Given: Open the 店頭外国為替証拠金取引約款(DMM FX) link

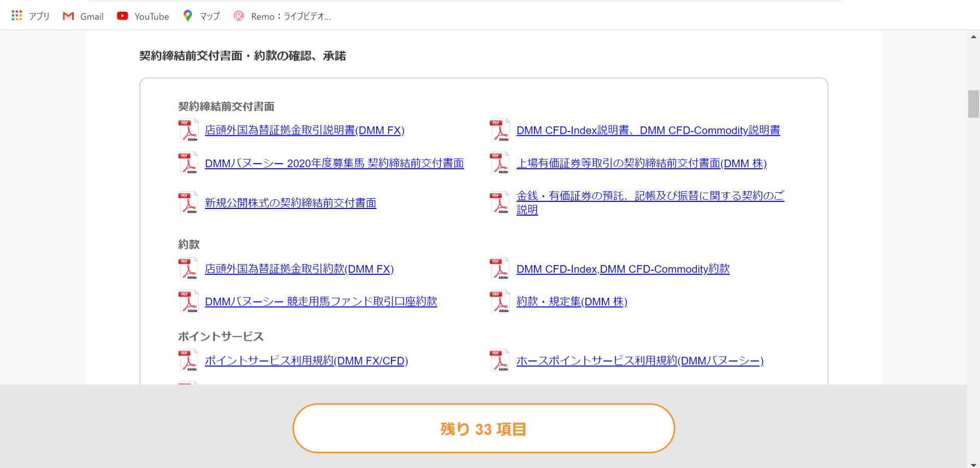Looking at the screenshot, I should [x=299, y=269].
